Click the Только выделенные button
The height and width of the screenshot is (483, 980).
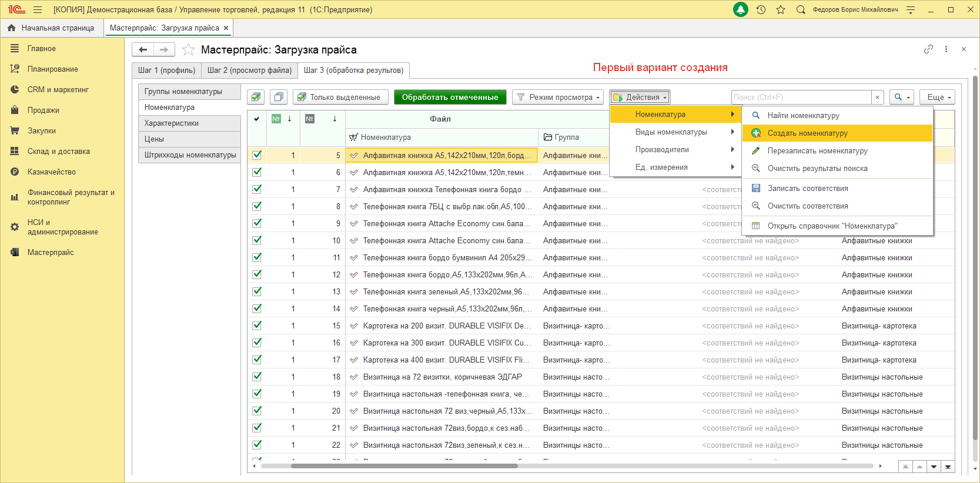pyautogui.click(x=340, y=98)
